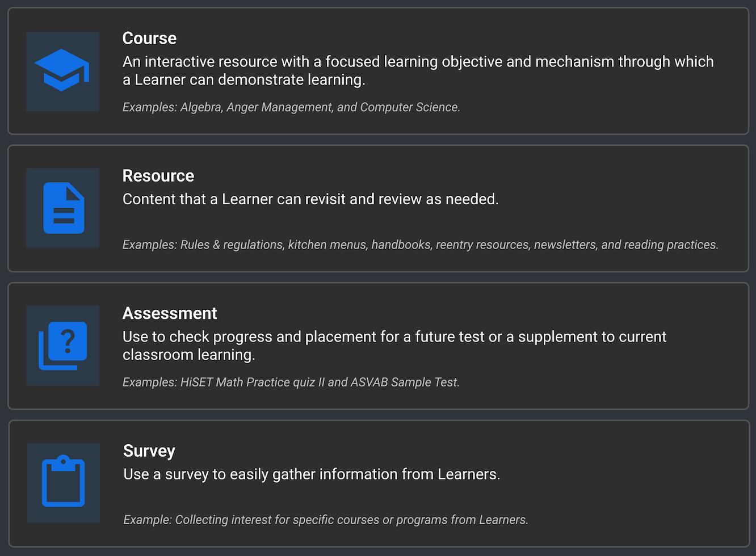Click the clipboard Survey icon
The width and height of the screenshot is (756, 556).
(63, 483)
